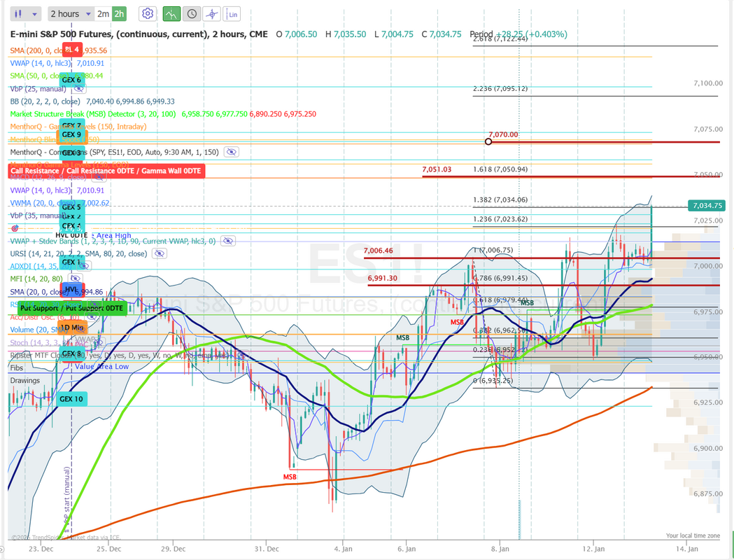Image resolution: width=734 pixels, height=560 pixels.
Task: Open the 2 hours timeframe dropdown
Action: pos(71,13)
